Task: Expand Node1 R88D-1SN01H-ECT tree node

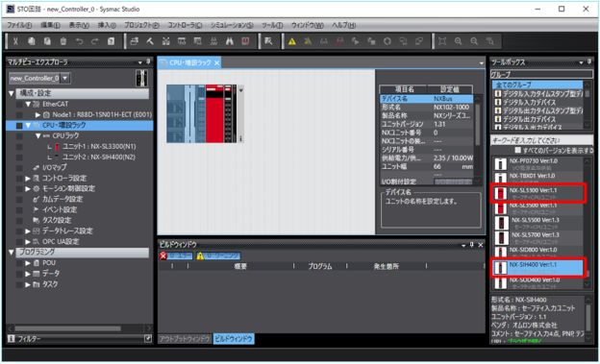Action: (x=37, y=114)
